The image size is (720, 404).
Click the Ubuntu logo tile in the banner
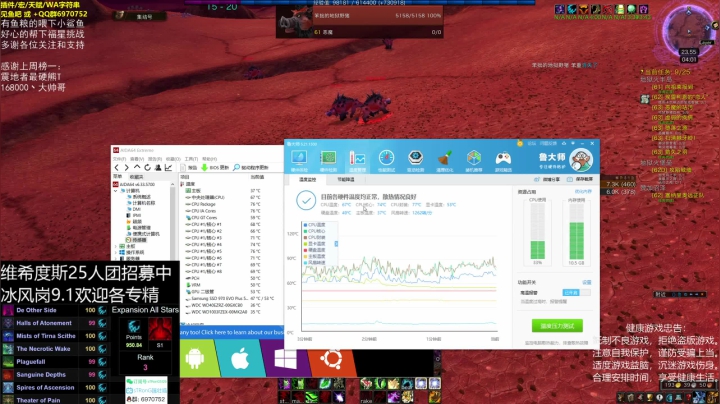pos(331,359)
